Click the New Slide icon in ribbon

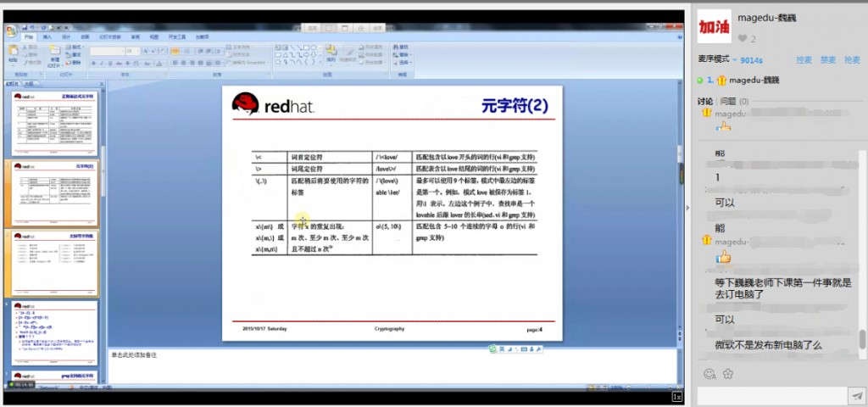point(54,54)
